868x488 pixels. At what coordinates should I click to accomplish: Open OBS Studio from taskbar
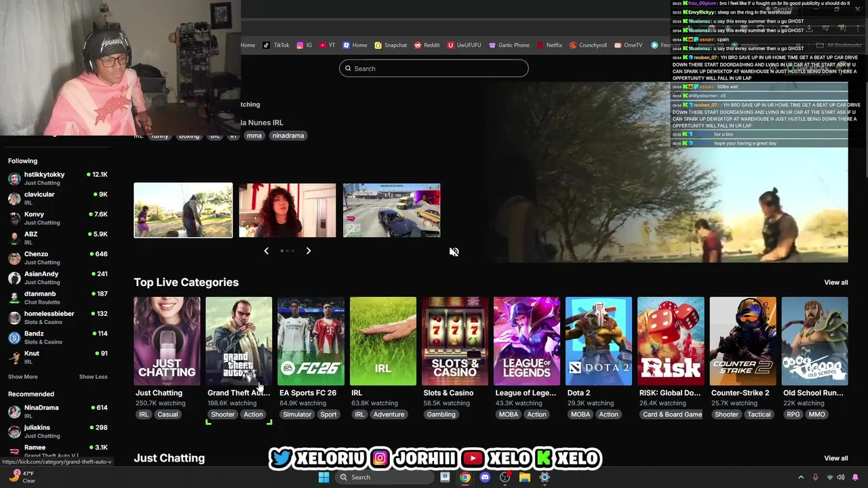click(x=505, y=477)
